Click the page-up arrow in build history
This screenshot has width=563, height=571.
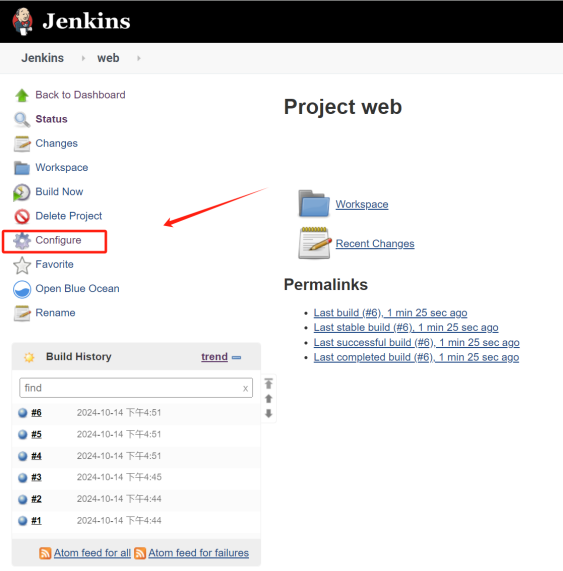pos(268,399)
